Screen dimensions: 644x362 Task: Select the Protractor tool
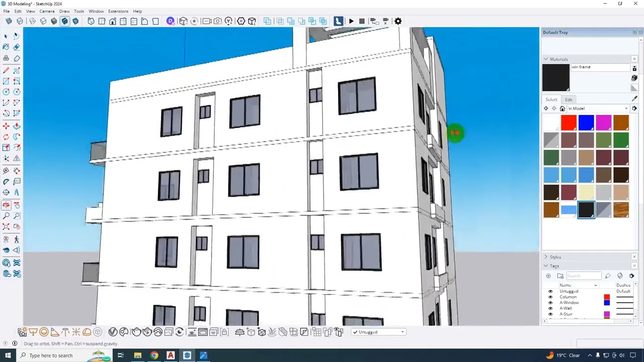click(6, 182)
